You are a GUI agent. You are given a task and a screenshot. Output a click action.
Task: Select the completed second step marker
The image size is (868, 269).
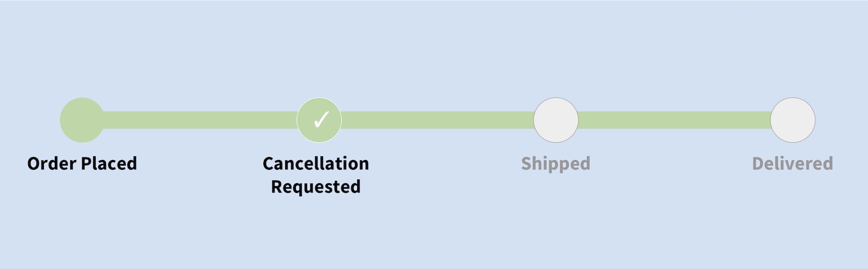tap(319, 120)
